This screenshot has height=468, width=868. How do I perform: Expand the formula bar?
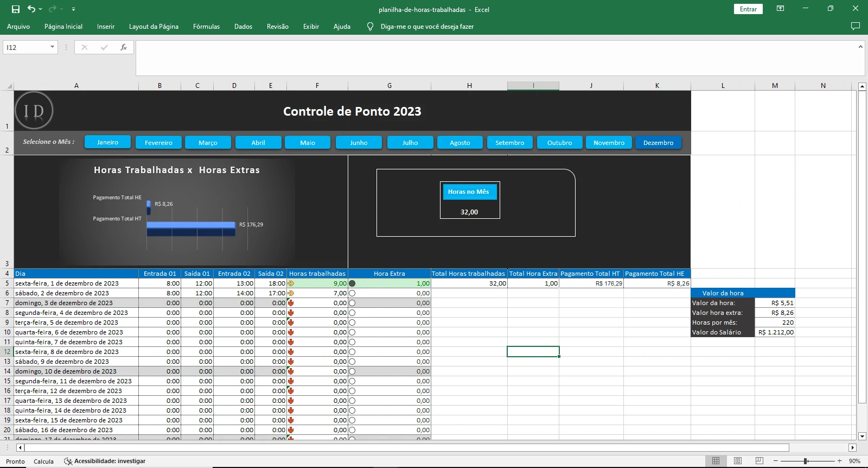tap(860, 47)
